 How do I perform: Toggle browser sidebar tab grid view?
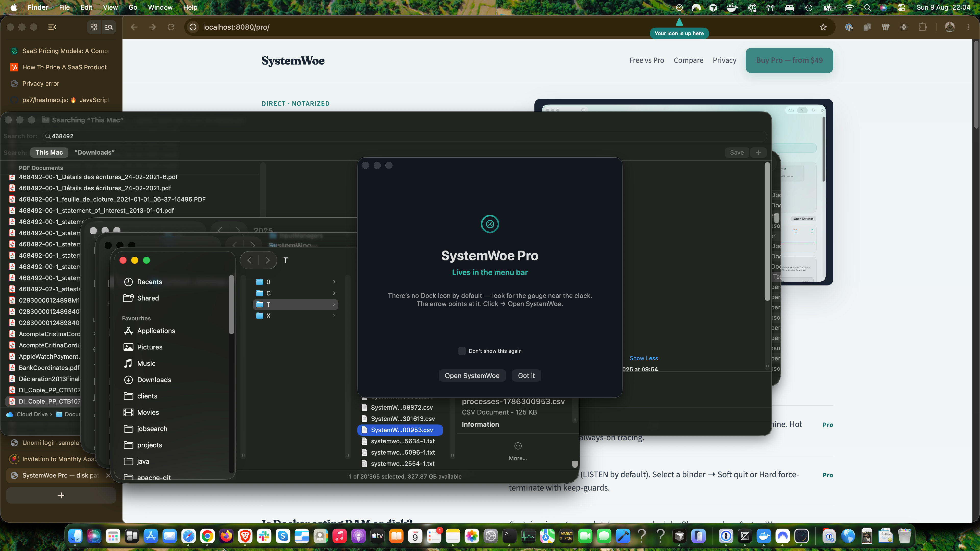(x=94, y=27)
